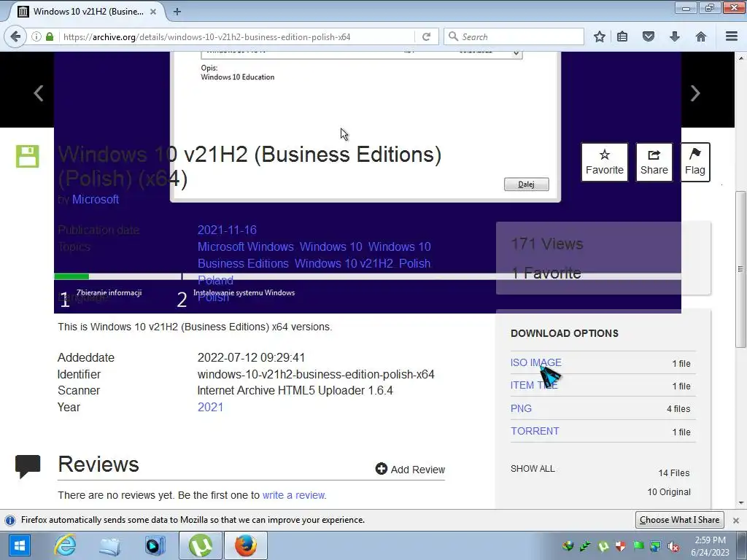Bookmark this page with star icon
The width and height of the screenshot is (747, 560).
[600, 36]
